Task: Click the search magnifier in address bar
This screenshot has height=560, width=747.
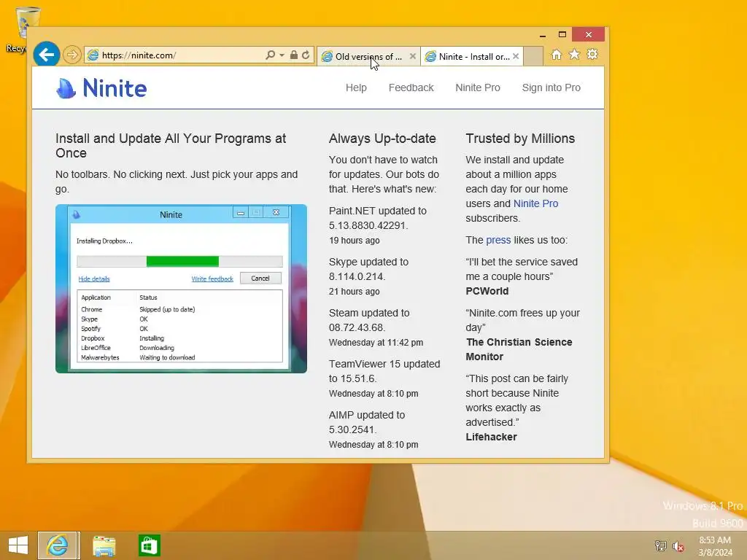Action: pyautogui.click(x=270, y=55)
